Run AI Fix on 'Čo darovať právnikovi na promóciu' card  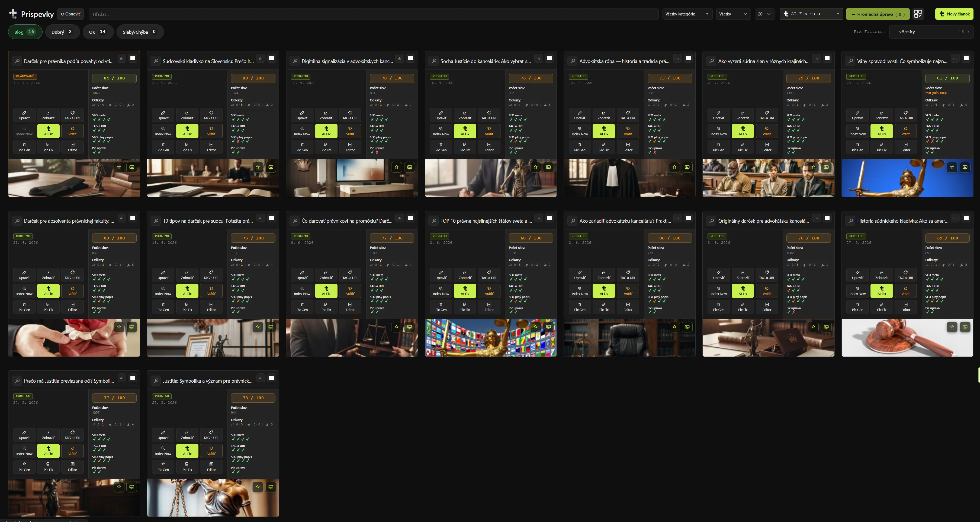pyautogui.click(x=326, y=291)
